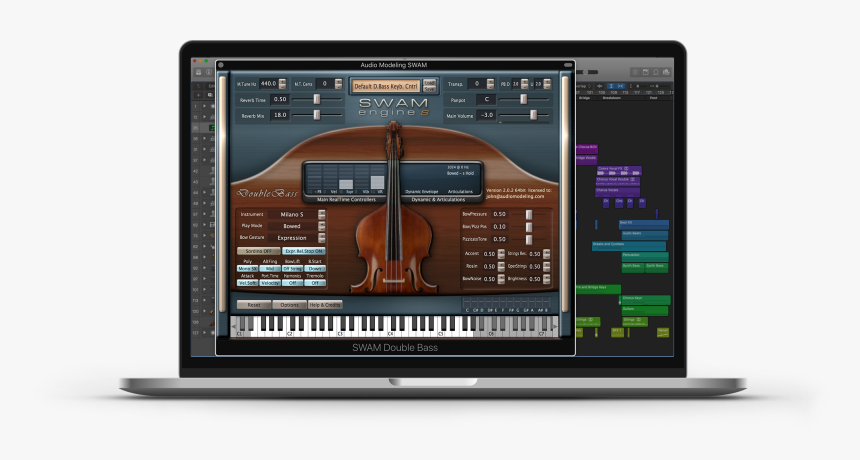This screenshot has width=860, height=460.
Task: Toggle the B.Start Down button
Action: tap(315, 269)
